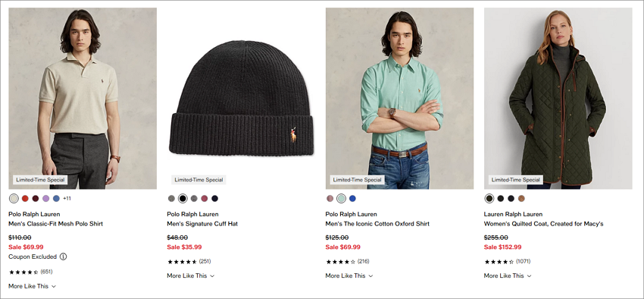Screen dimensions: 644x299
Task: Select brown swatch for Quilted Coat
Action: (x=521, y=199)
